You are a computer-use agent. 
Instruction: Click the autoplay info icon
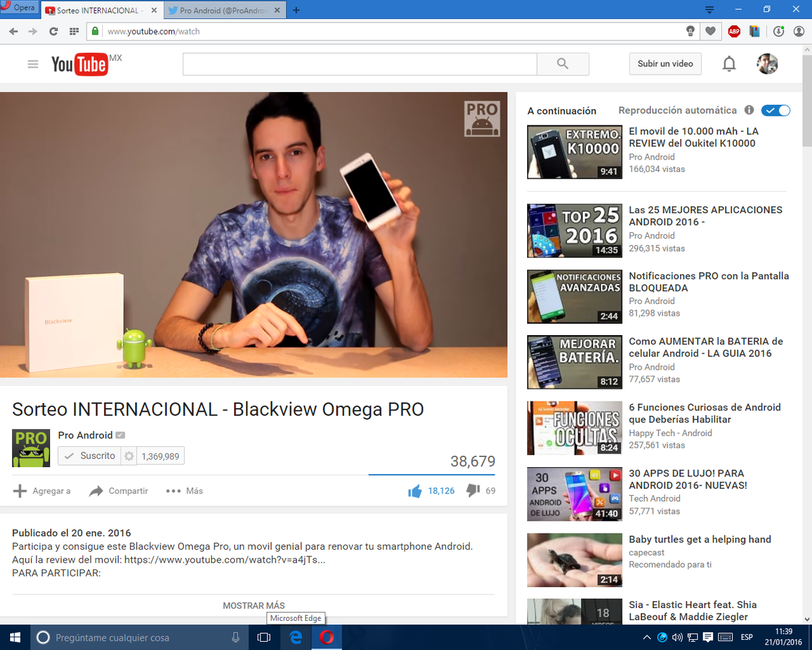(749, 110)
